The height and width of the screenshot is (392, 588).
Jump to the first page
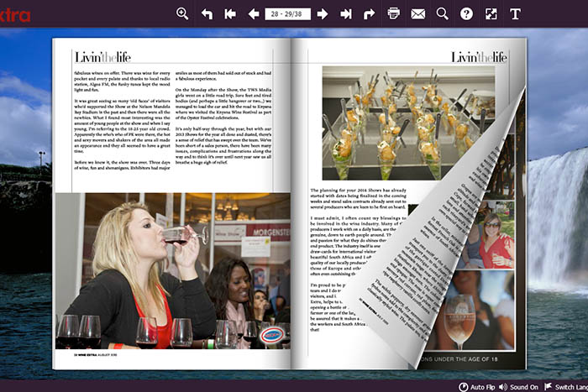[230, 14]
